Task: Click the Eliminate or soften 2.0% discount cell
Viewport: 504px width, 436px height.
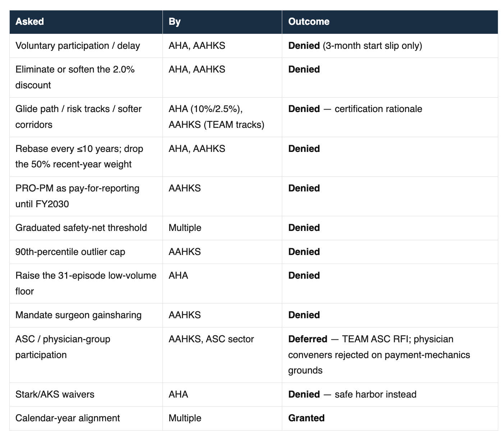Action: click(86, 77)
